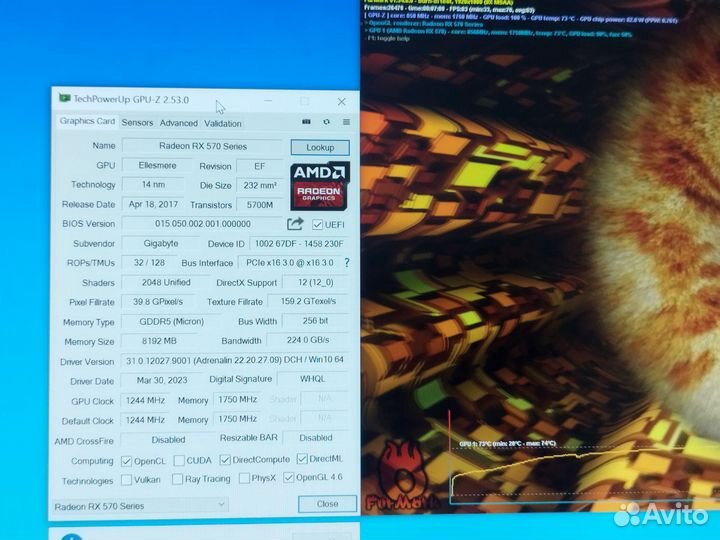Switch to the Sensors tab
Viewport: 720px width, 540px height.
point(137,123)
